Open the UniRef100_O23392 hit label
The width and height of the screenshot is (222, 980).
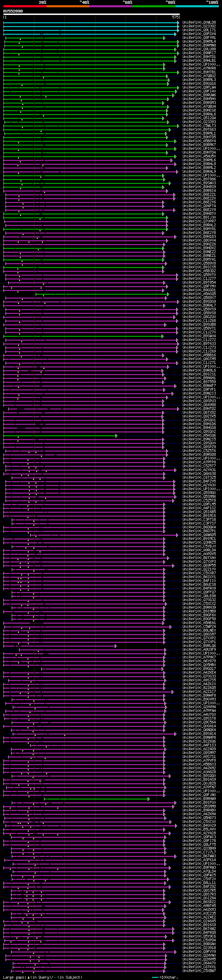(199, 26)
